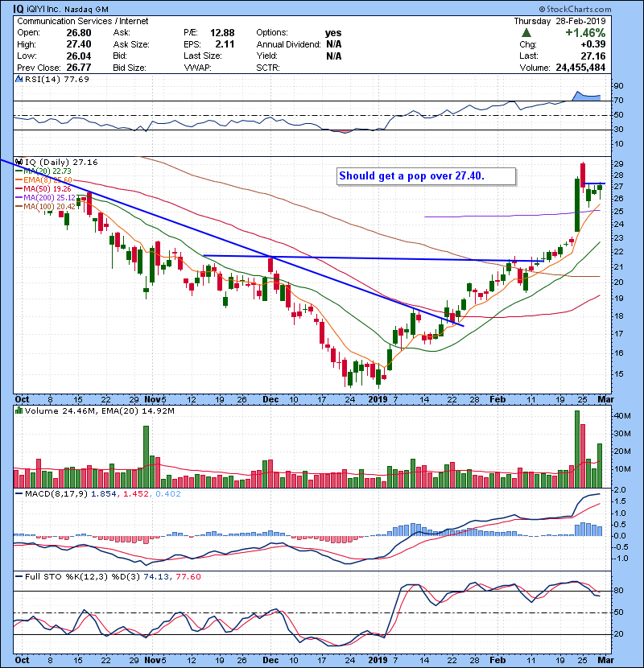Viewport: 644px width, 668px height.
Task: Click the MA(200) 25.12 legend entry
Action: coord(45,198)
